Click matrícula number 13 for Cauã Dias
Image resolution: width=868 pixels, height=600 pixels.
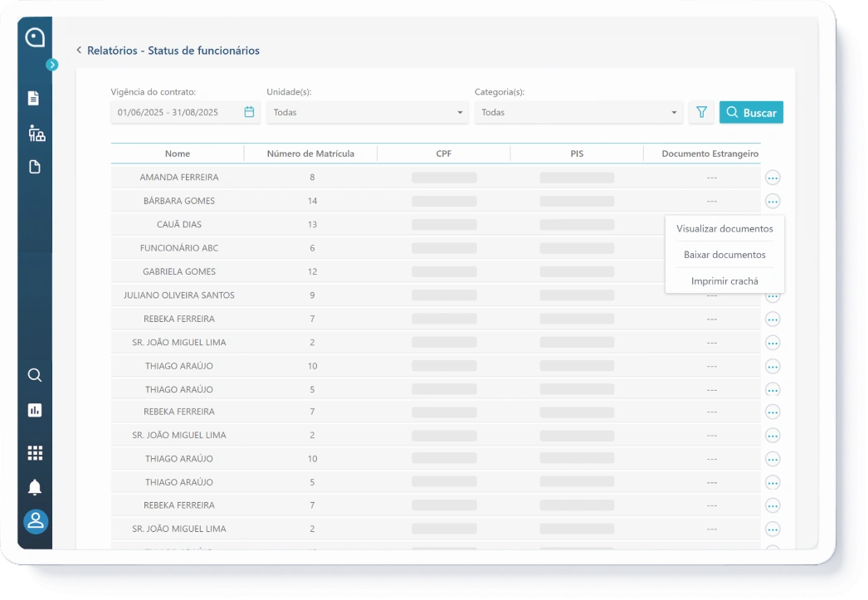coord(312,224)
